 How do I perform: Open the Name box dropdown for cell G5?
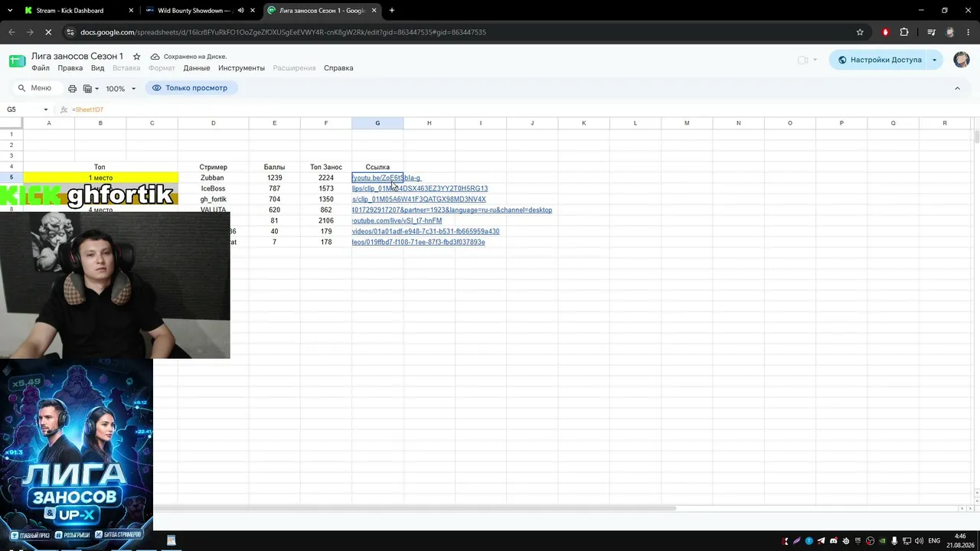pos(46,109)
